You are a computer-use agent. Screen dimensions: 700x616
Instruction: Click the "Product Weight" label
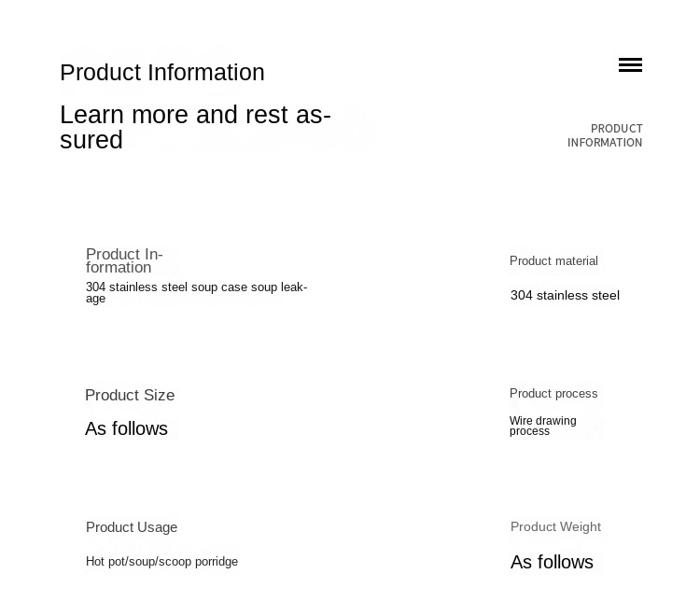pyautogui.click(x=555, y=527)
